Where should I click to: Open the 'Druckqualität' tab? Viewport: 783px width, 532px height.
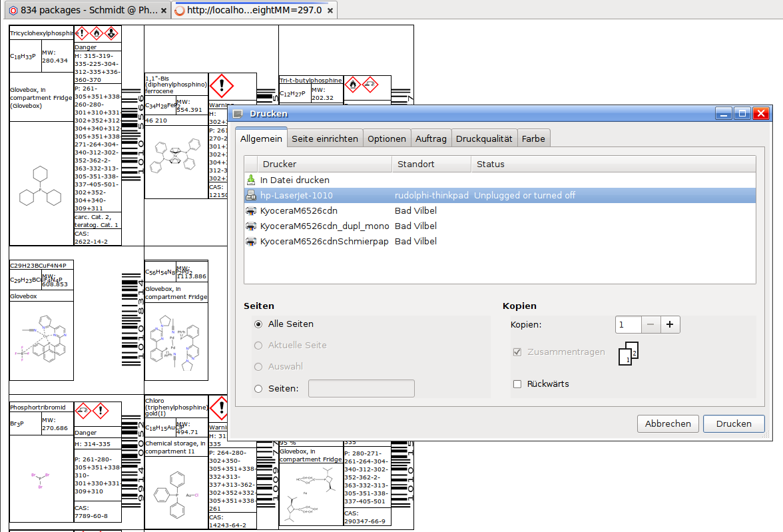484,138
